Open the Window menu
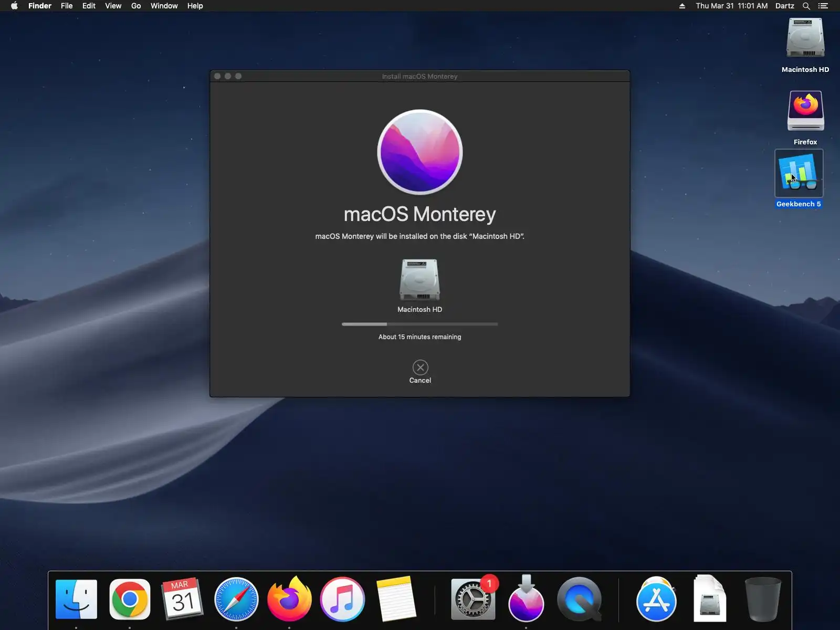This screenshot has width=840, height=630. tap(164, 6)
